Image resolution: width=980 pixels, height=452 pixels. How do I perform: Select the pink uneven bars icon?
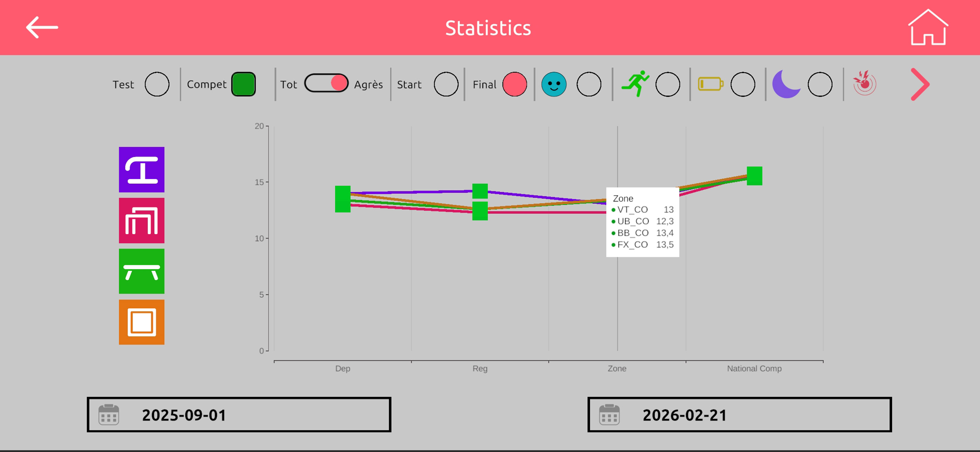tap(142, 221)
